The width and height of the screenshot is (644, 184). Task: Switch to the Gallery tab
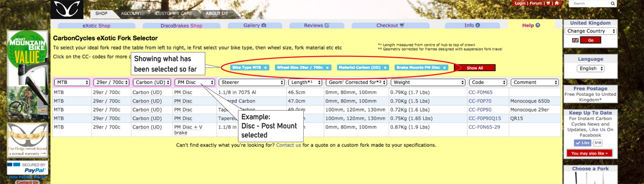[x=255, y=25]
